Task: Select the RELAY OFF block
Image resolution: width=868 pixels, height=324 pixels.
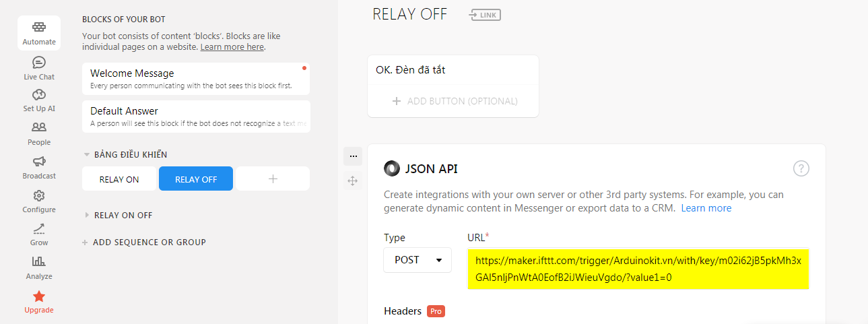Action: pos(196,179)
